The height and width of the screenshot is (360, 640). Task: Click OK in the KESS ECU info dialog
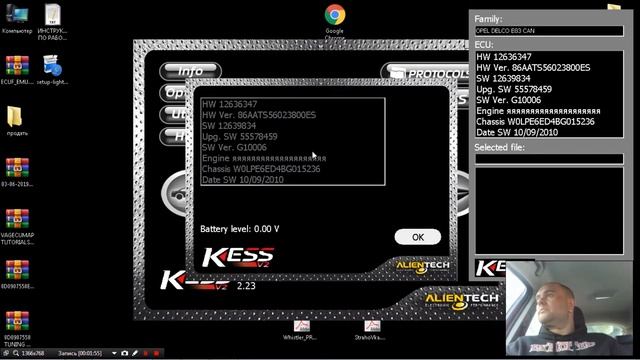(418, 237)
